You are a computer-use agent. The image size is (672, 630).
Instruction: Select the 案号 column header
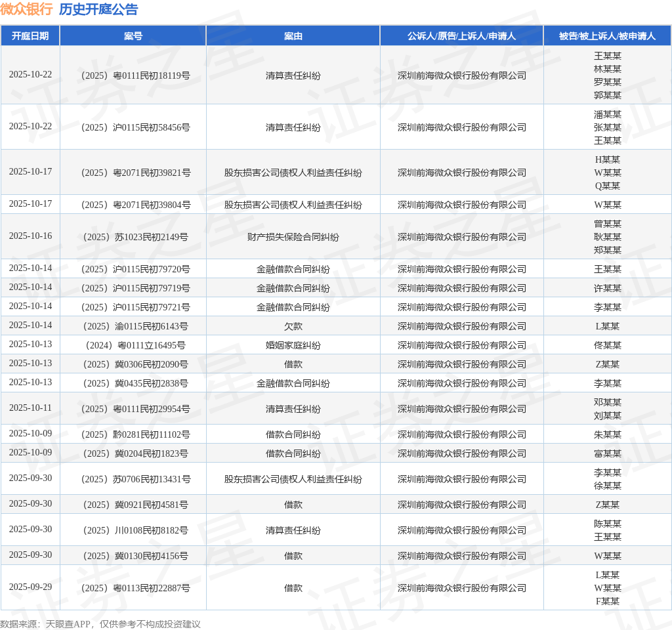click(133, 36)
